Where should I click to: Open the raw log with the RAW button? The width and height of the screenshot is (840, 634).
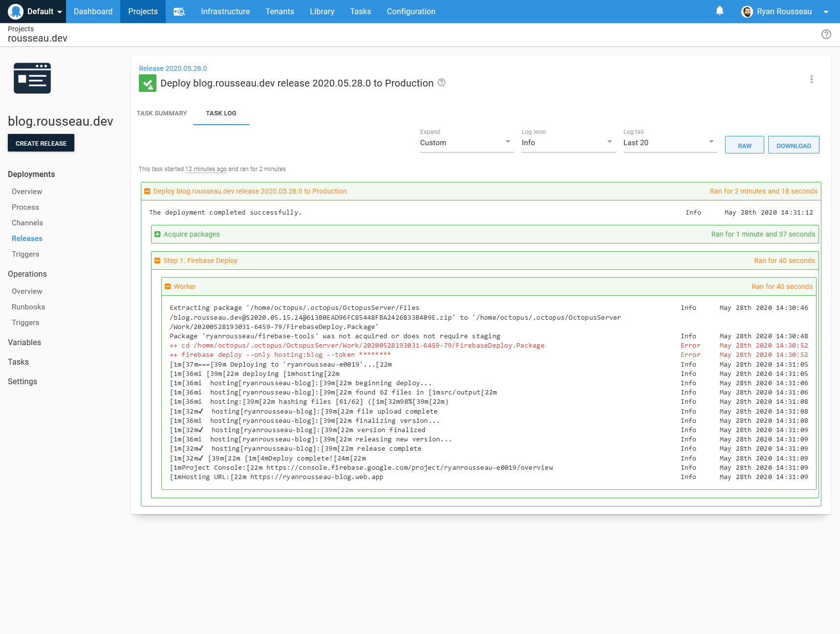pos(744,145)
